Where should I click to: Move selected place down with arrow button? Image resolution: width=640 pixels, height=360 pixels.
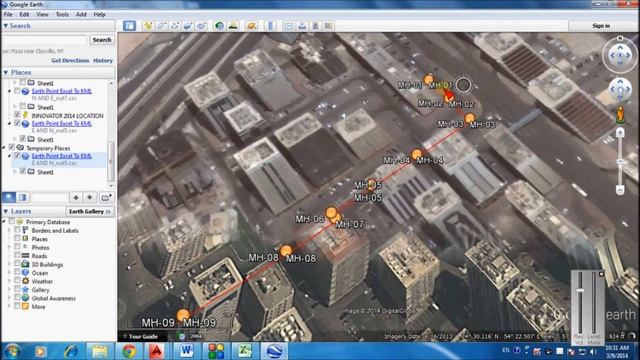90,198
